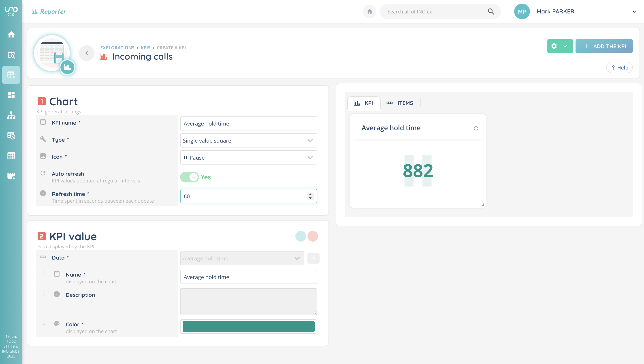Toggle the Auto refresh switch off
The image size is (644, 364).
[189, 177]
